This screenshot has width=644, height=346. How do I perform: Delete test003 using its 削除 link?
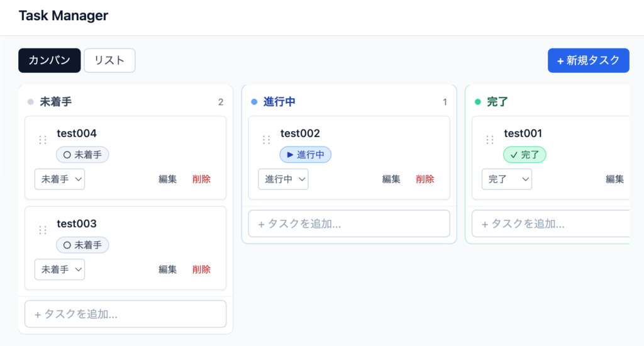tap(201, 270)
